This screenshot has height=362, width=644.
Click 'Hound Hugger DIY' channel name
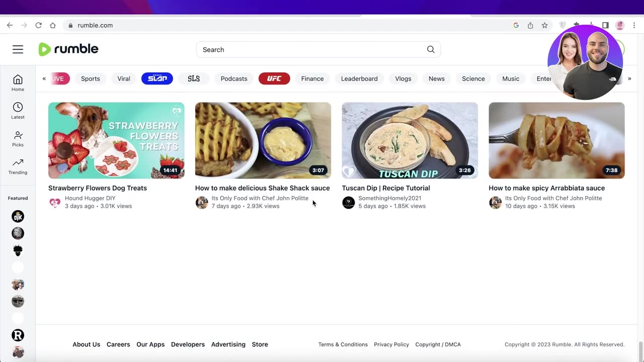90,198
